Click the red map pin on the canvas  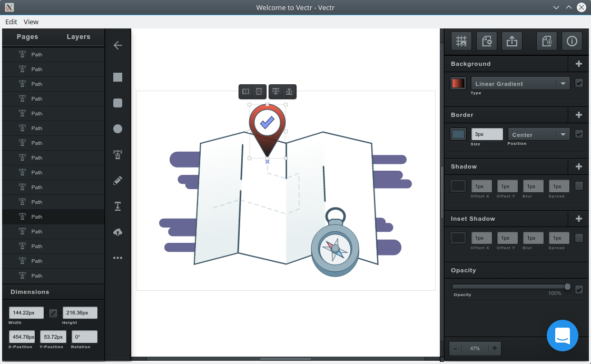[267, 131]
